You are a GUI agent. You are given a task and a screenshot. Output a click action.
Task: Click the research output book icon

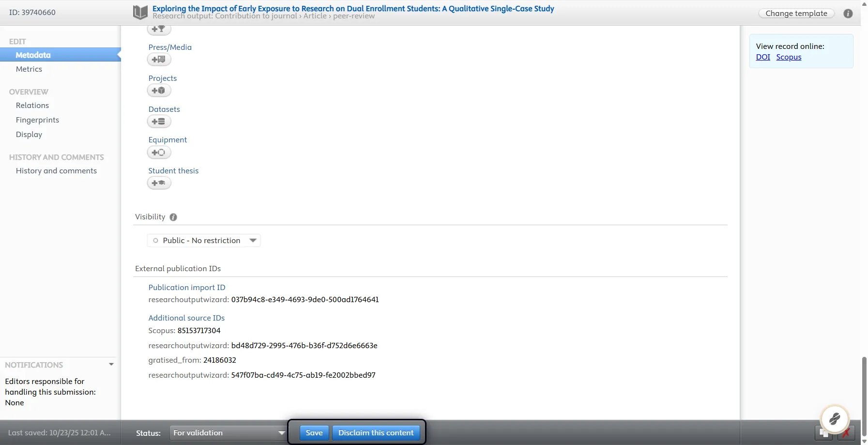pos(140,12)
